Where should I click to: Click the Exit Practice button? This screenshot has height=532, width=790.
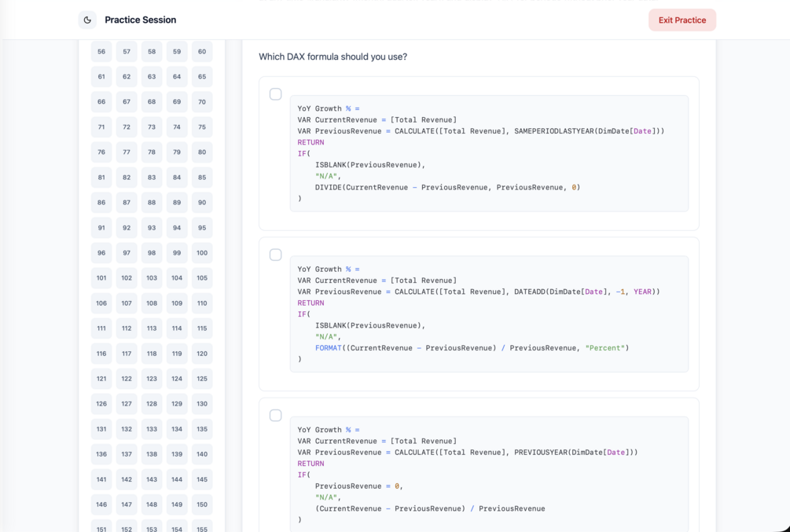[682, 20]
